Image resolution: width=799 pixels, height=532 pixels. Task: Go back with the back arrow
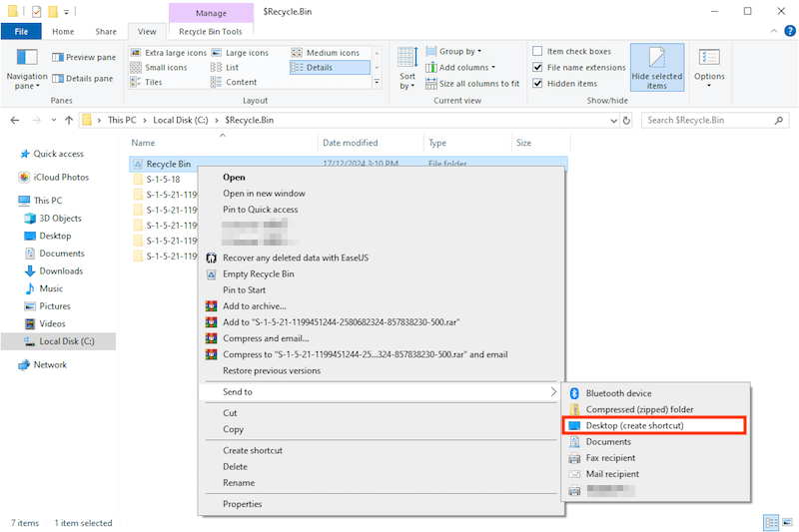click(15, 120)
